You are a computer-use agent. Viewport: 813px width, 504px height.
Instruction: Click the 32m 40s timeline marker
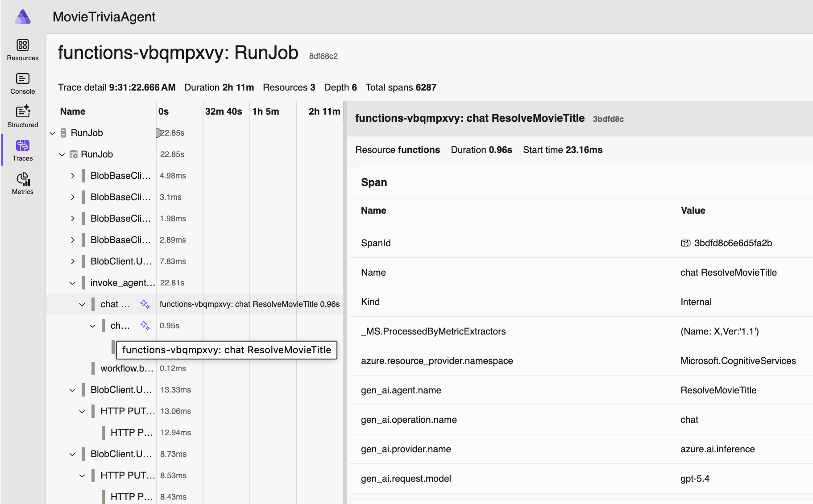[x=223, y=112]
